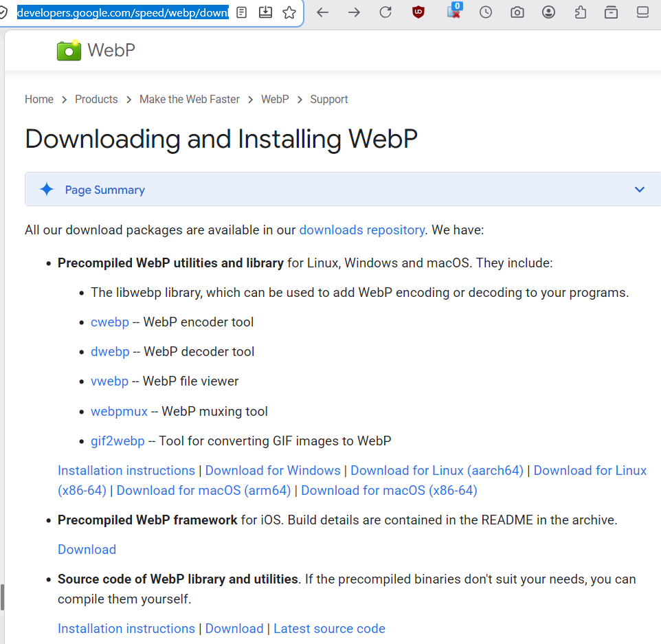Click the vertical scrollbar handle at left edge
The width and height of the screenshot is (661, 644).
click(x=2, y=597)
